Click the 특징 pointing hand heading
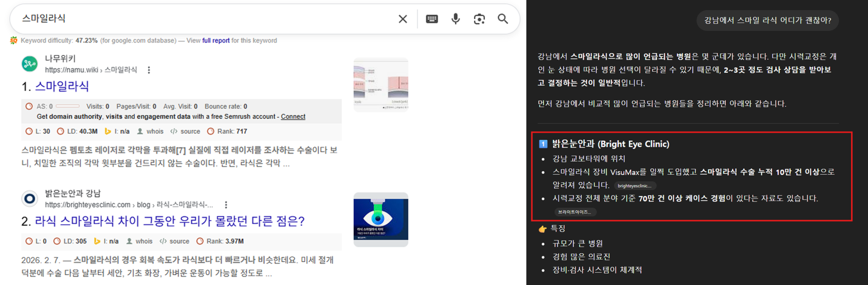The width and height of the screenshot is (868, 285). click(x=552, y=229)
